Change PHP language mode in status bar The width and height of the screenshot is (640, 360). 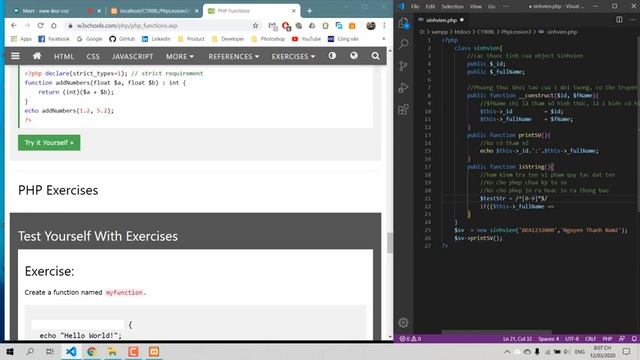click(607, 339)
